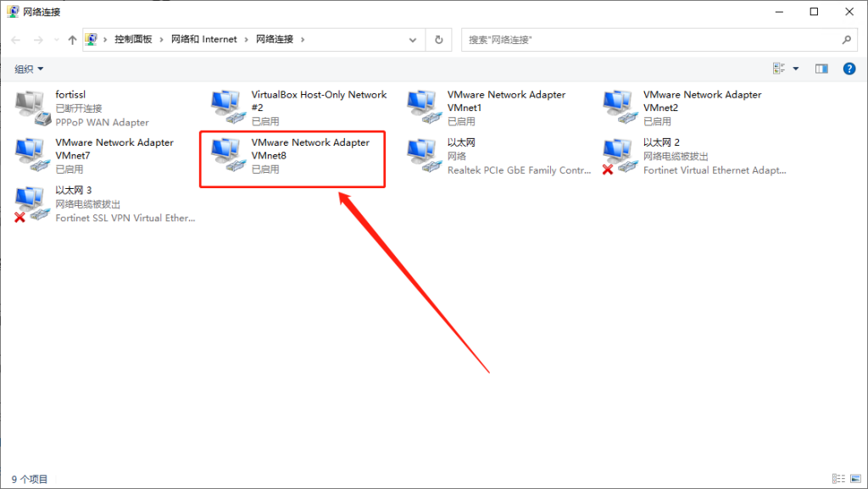Select the VMnet7 adapter icon
This screenshot has height=489, width=868.
pos(32,155)
